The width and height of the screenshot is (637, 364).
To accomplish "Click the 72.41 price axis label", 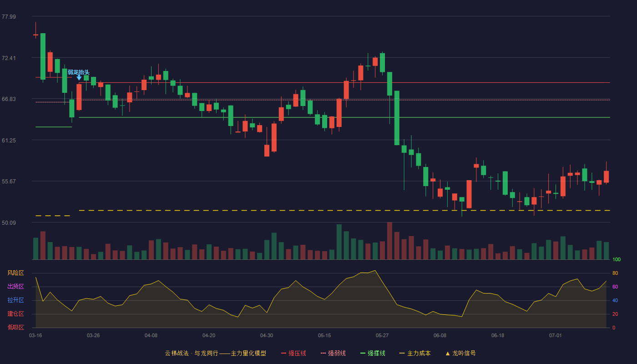I will click(x=9, y=58).
